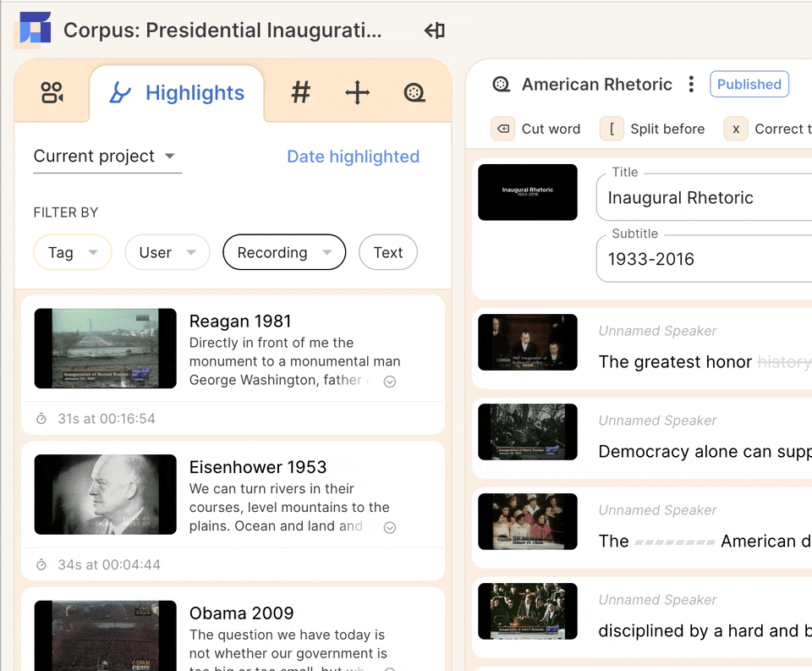812x671 pixels.
Task: Click the Obama 2009 title text
Action: click(241, 613)
